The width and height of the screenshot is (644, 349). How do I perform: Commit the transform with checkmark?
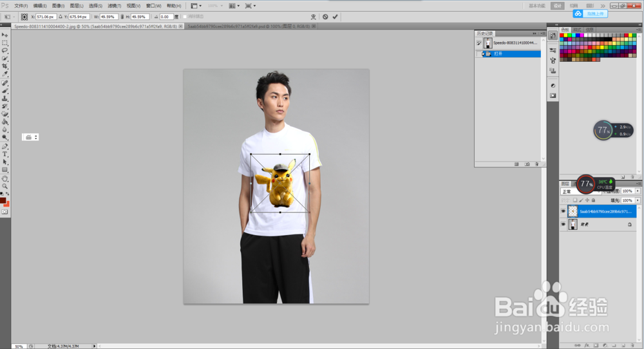point(335,17)
